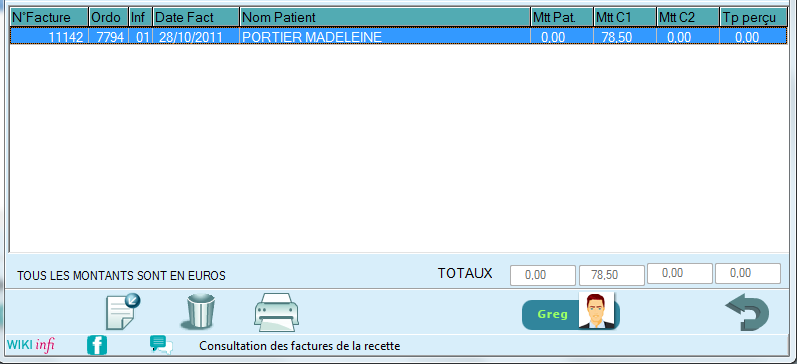Click the printer icon

(277, 312)
